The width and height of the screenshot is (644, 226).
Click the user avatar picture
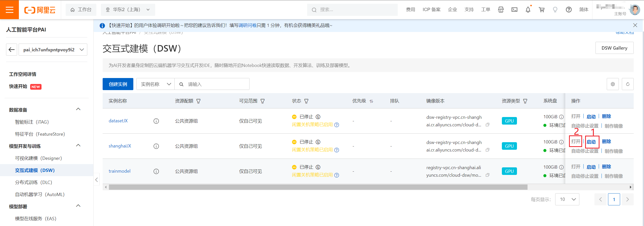(634, 10)
